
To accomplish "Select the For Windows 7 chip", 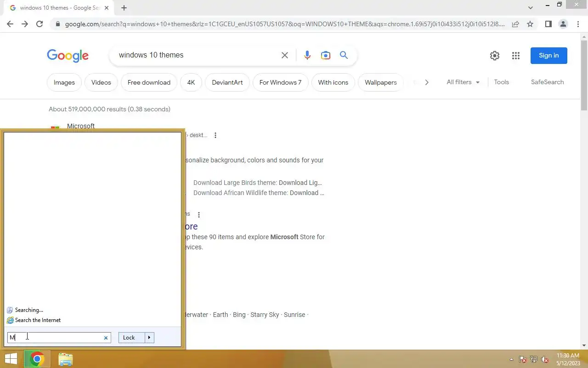I will click(x=280, y=82).
